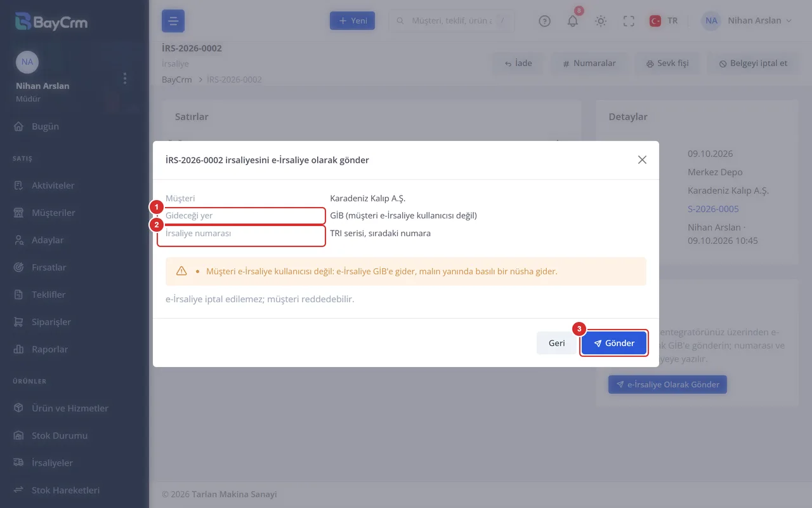
Task: Click Belgeyi iptal et button
Action: coord(753,63)
